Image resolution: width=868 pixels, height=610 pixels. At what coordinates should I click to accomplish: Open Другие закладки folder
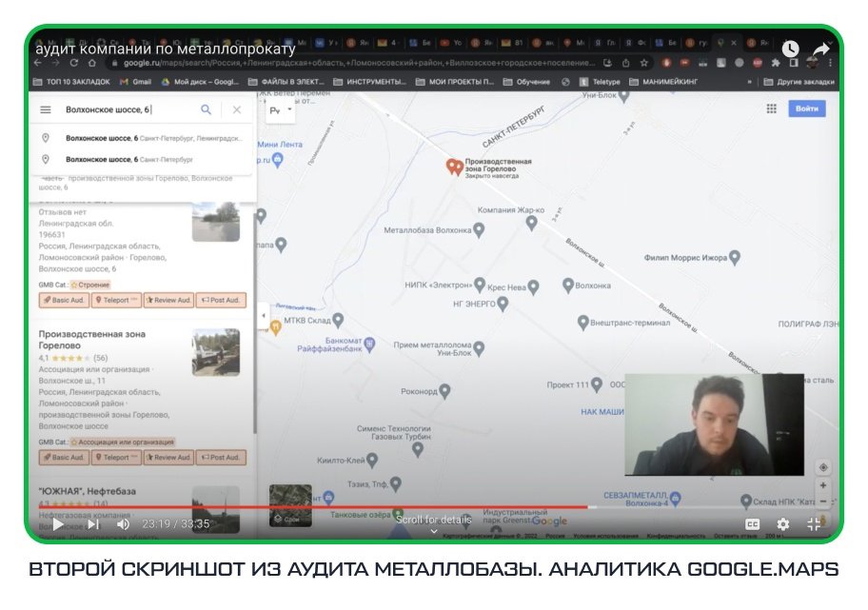[x=799, y=82]
